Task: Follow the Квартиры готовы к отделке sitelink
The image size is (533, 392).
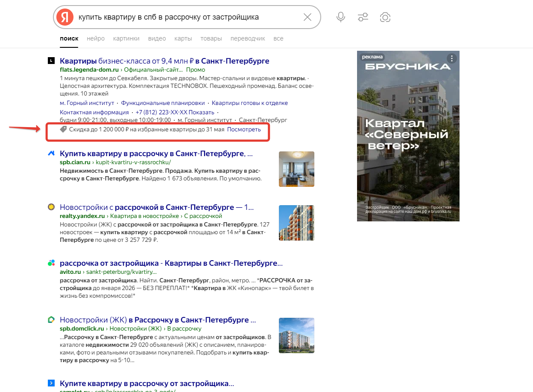Action: tap(250, 103)
